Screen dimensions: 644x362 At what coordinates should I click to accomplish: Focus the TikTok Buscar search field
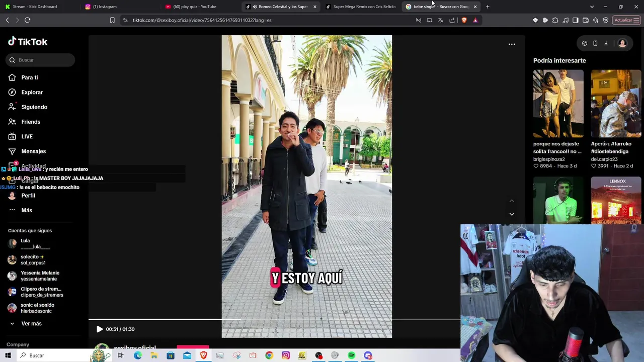click(x=41, y=60)
